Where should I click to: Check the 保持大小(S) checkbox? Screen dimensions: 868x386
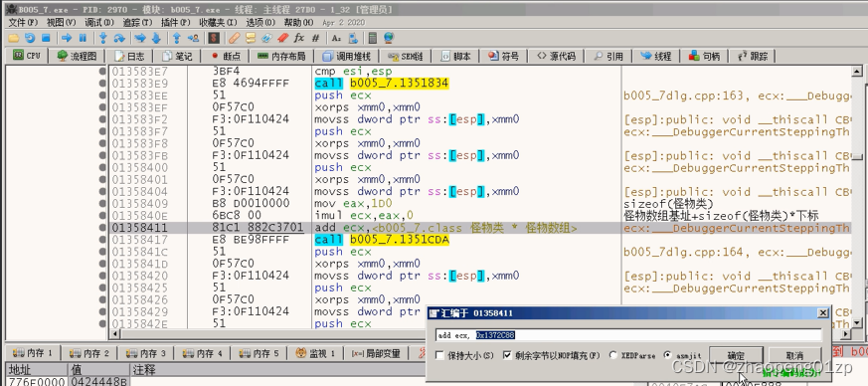(440, 355)
